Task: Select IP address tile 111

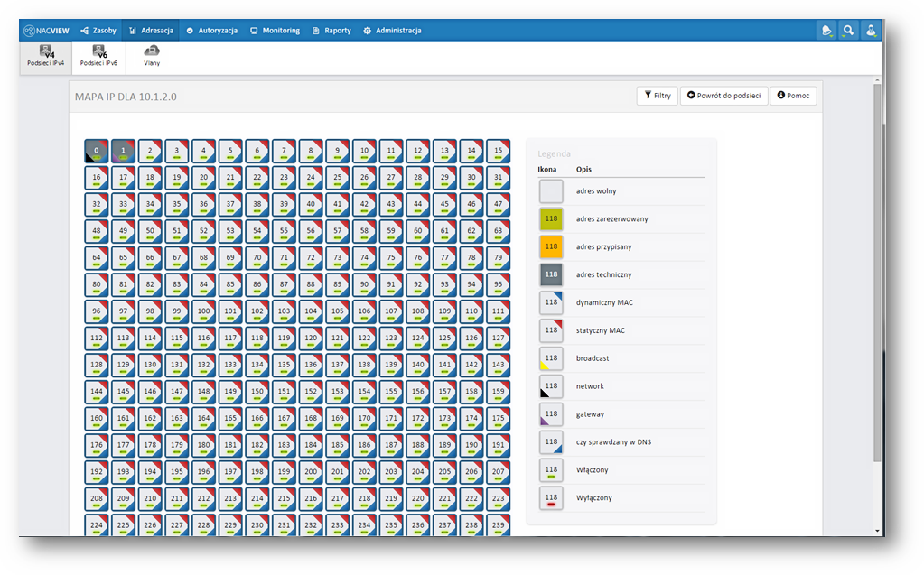Action: (499, 311)
